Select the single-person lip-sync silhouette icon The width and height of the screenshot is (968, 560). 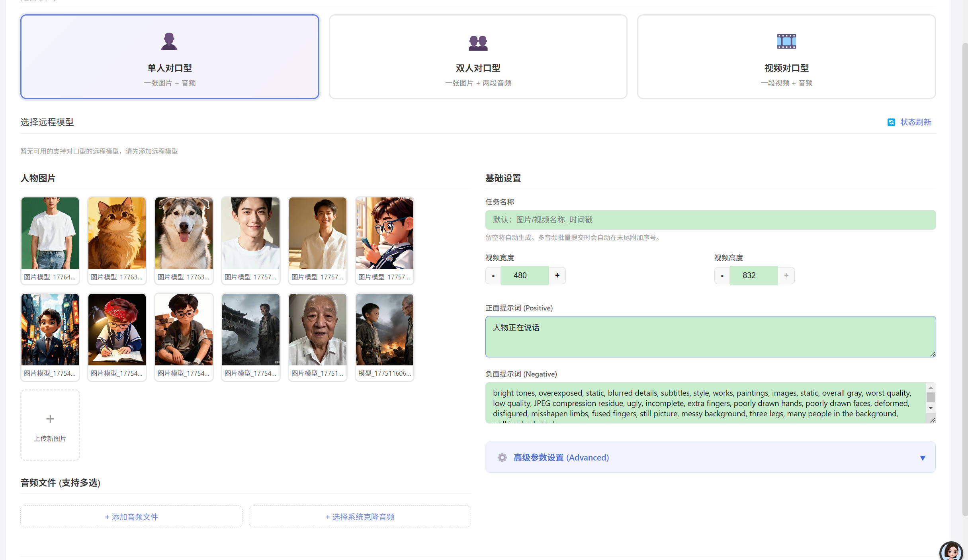169,41
